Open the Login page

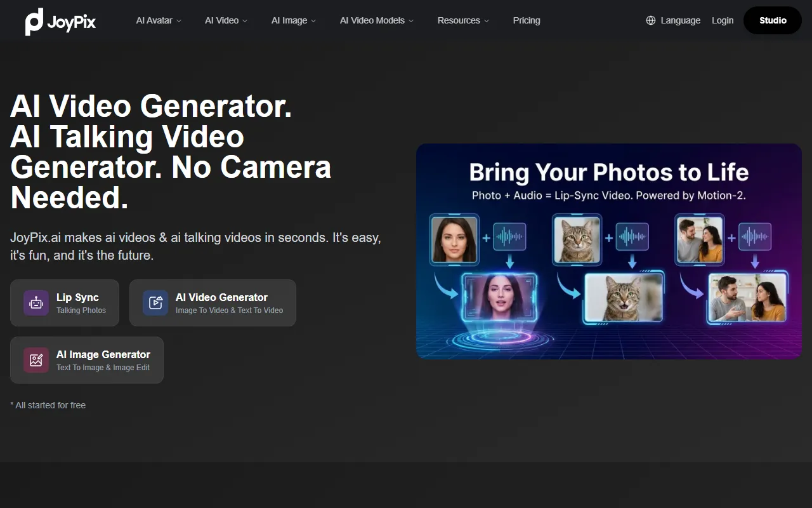(723, 20)
